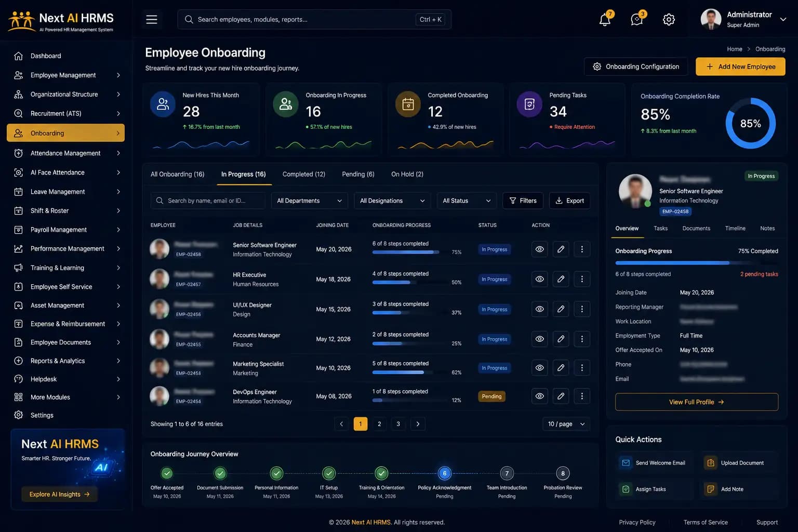798x532 pixels.
Task: Select the Documents tab in the profile panel
Action: [696, 229]
